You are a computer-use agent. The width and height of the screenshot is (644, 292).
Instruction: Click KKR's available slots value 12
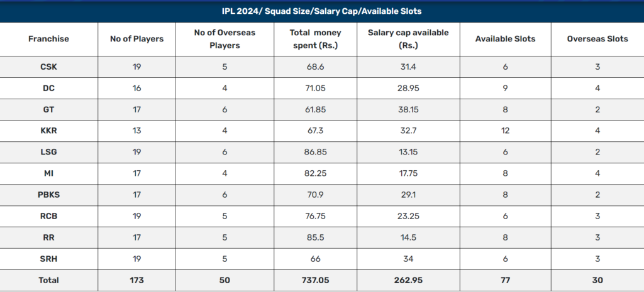click(505, 131)
